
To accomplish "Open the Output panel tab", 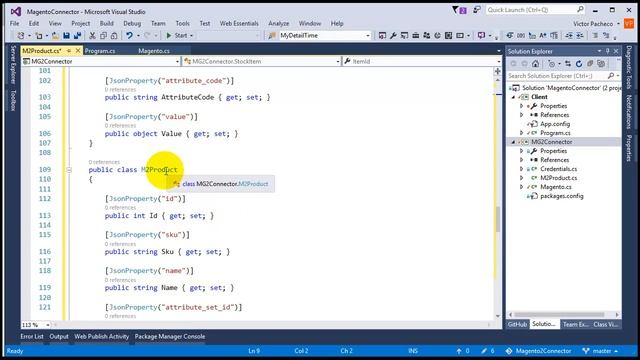I will click(x=59, y=337).
